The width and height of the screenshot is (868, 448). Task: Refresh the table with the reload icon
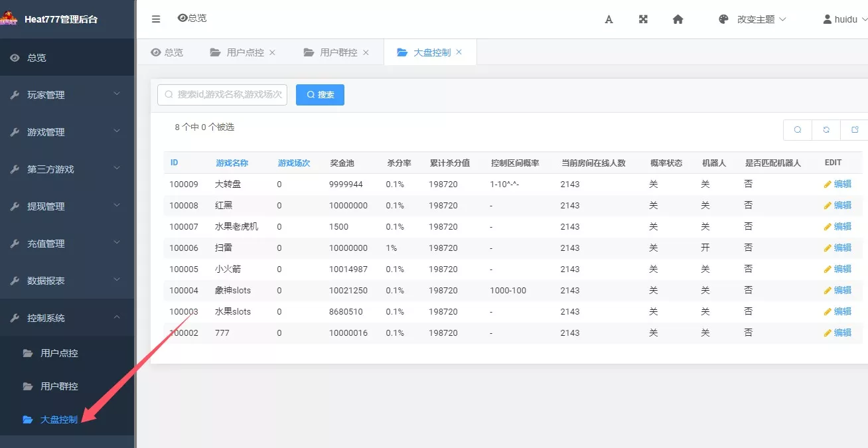pos(826,129)
